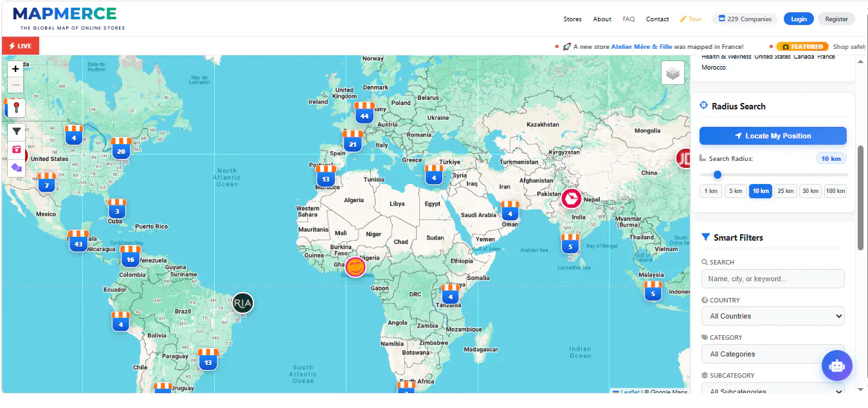868x408 pixels.
Task: Click the orange store marker near Nigeria
Action: 356,266
